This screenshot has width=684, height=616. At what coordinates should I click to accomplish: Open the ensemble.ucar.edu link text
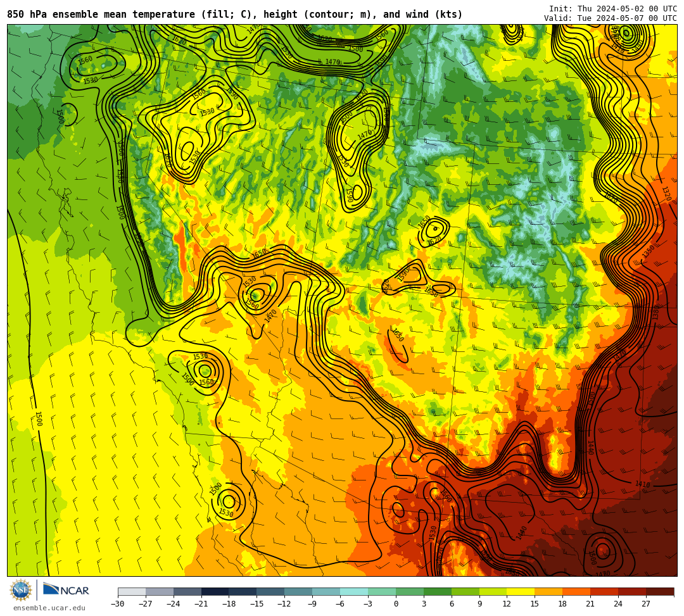pos(49,608)
